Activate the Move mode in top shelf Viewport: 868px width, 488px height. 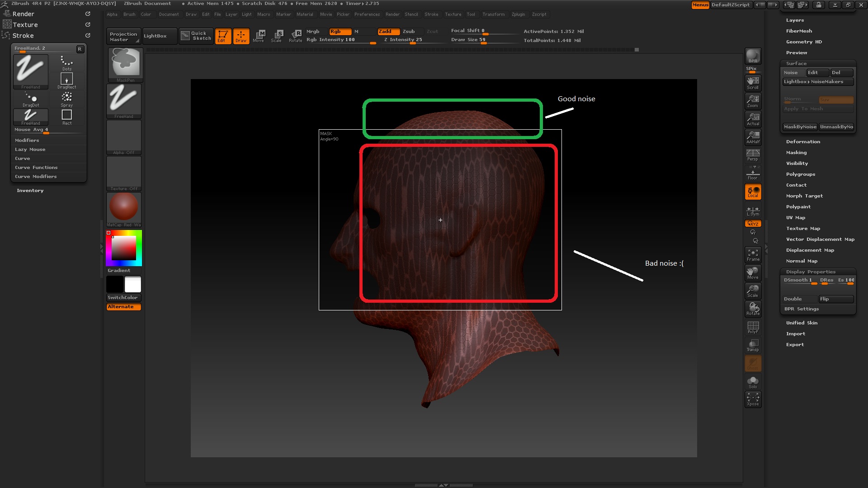click(259, 36)
